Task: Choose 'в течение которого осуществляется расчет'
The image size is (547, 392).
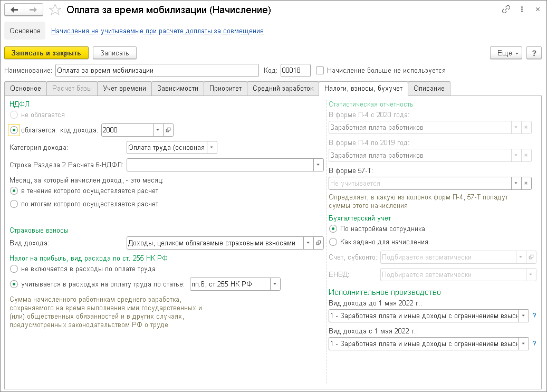Action: point(14,191)
